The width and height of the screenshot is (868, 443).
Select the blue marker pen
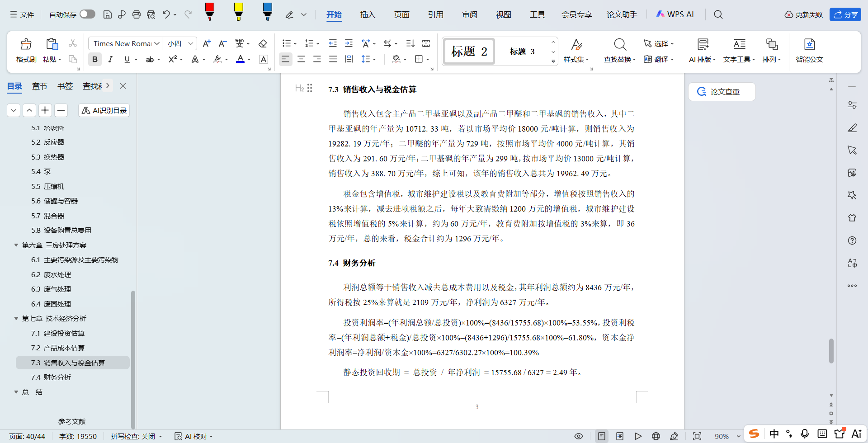click(x=267, y=12)
